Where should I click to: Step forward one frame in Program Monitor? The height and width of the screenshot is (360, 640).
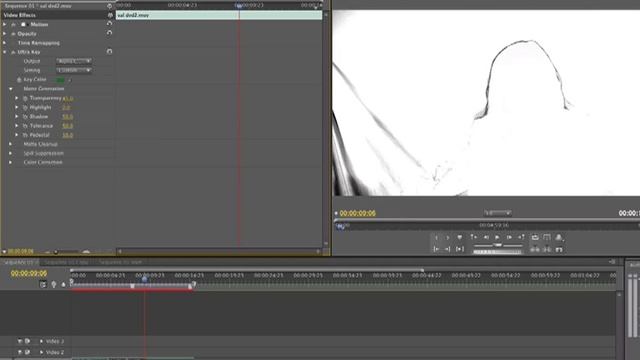click(509, 237)
